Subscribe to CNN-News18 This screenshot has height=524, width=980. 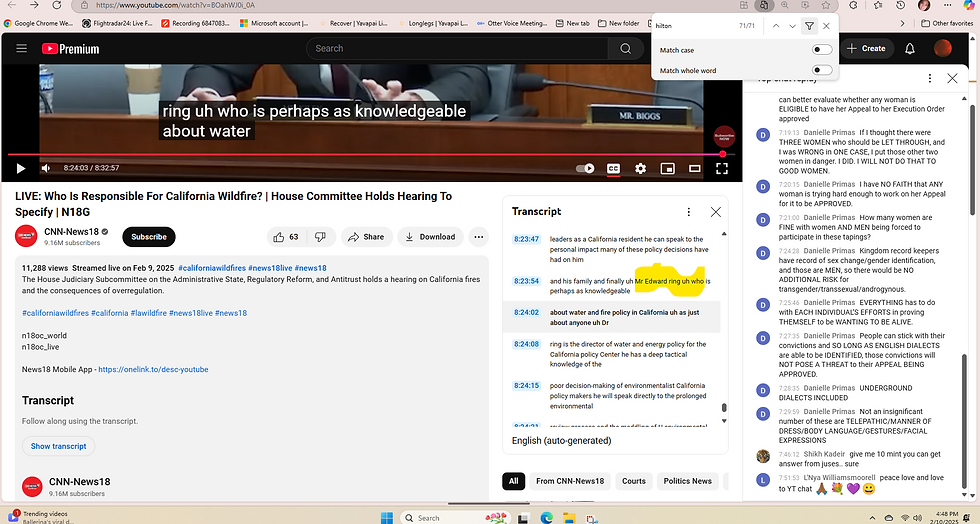coord(149,237)
